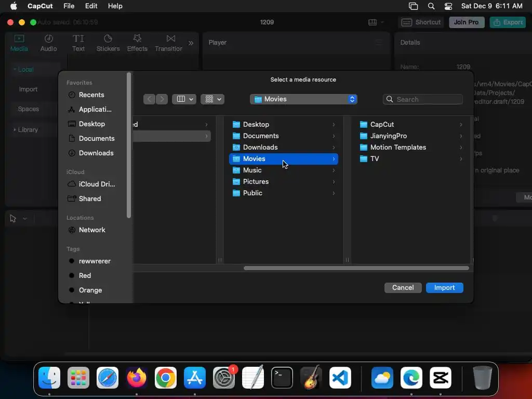
Task: Select the Desktop folder in the column list
Action: tap(284, 125)
